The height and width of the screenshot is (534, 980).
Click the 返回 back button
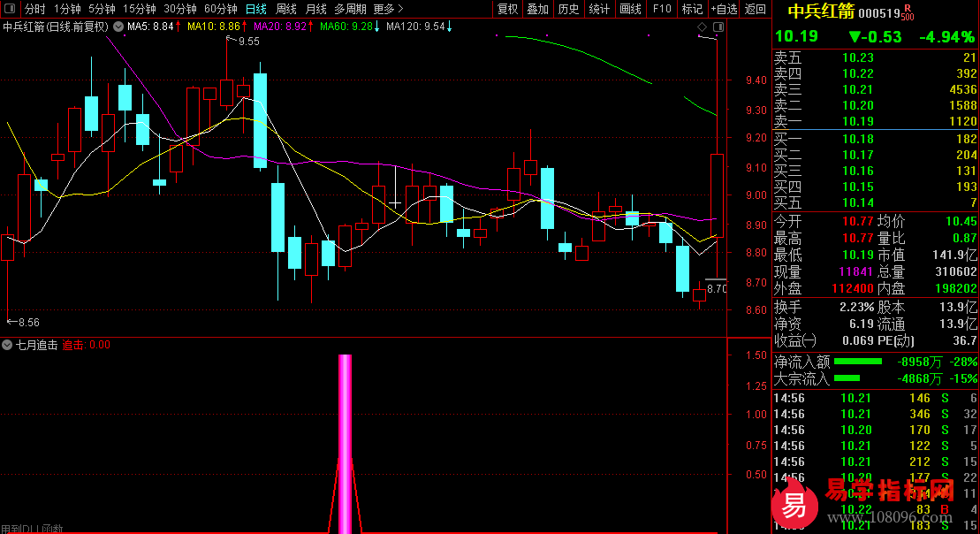tap(755, 9)
